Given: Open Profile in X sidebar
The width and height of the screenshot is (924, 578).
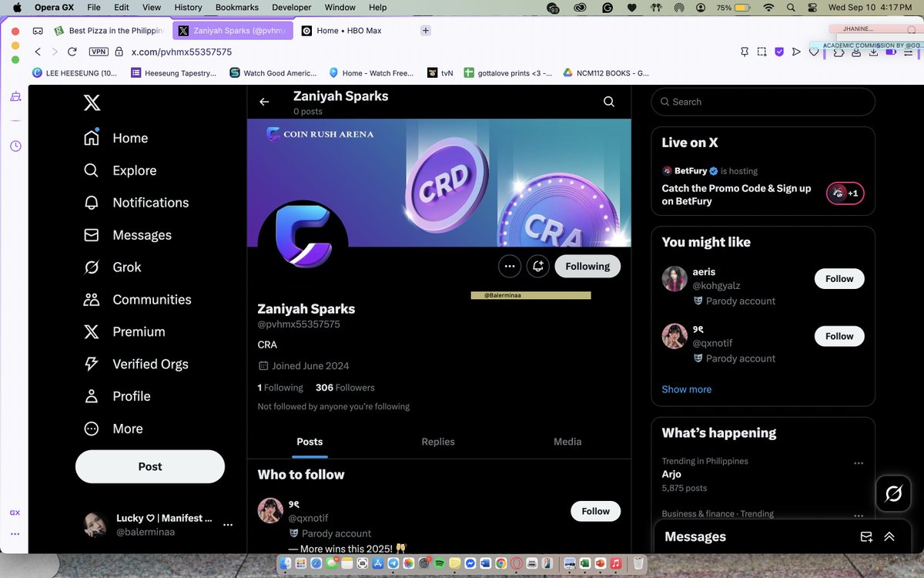Looking at the screenshot, I should (x=117, y=396).
